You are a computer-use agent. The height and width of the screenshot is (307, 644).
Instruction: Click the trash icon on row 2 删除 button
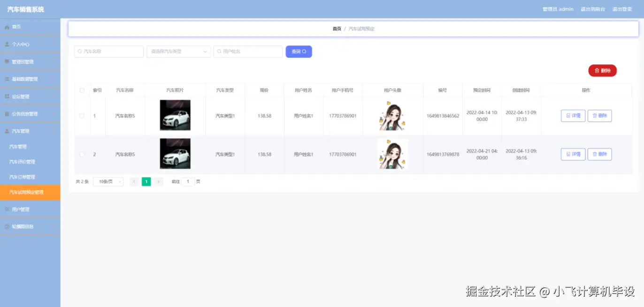click(595, 154)
